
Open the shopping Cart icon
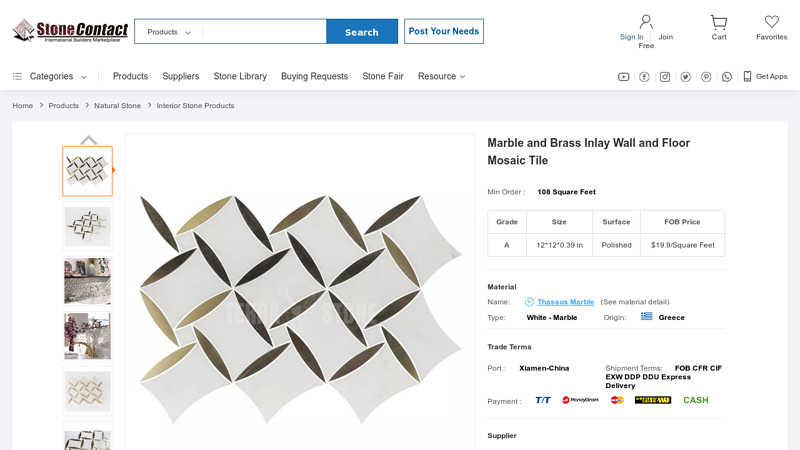click(719, 22)
